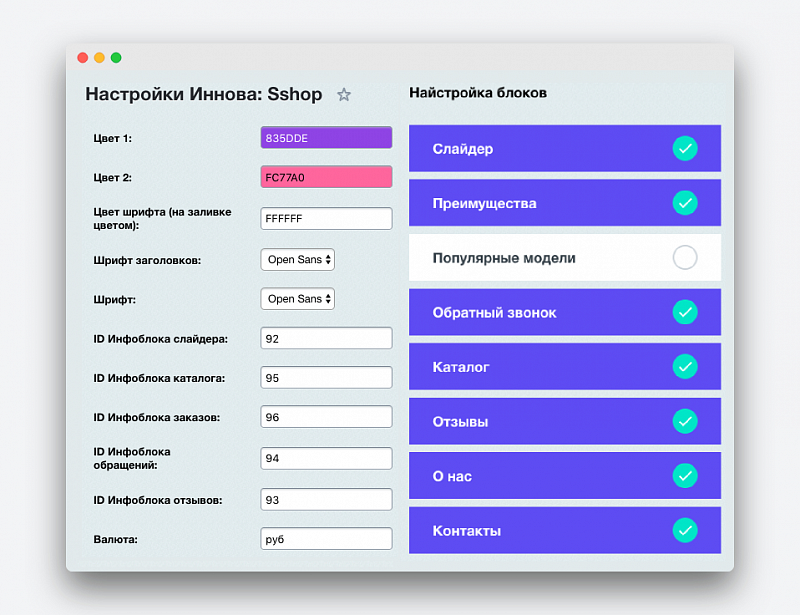This screenshot has height=615, width=800.
Task: Toggle off the Контакты block
Action: point(686,531)
